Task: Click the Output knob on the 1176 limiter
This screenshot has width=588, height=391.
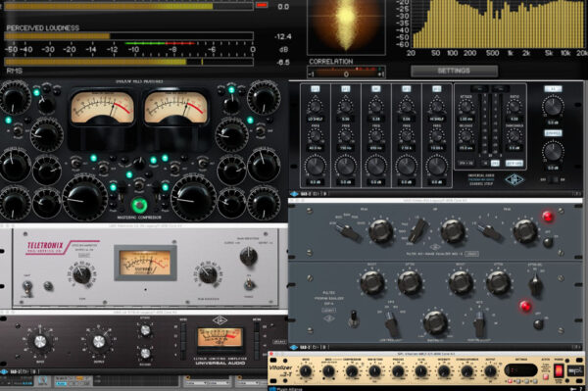Action: tap(99, 342)
